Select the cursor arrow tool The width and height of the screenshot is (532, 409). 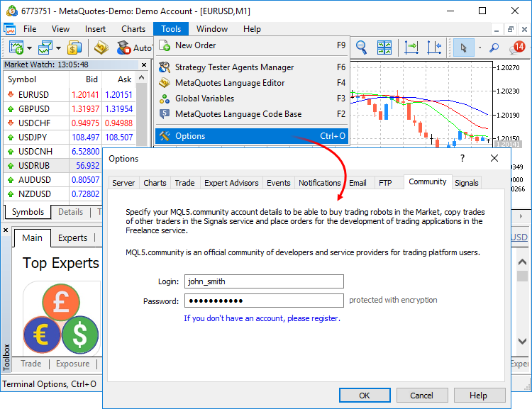click(x=463, y=47)
